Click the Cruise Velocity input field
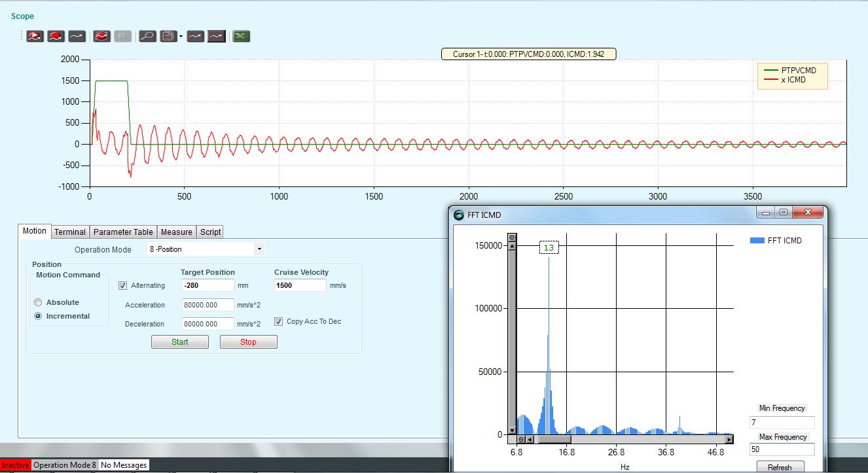This screenshot has height=473, width=868. click(300, 285)
